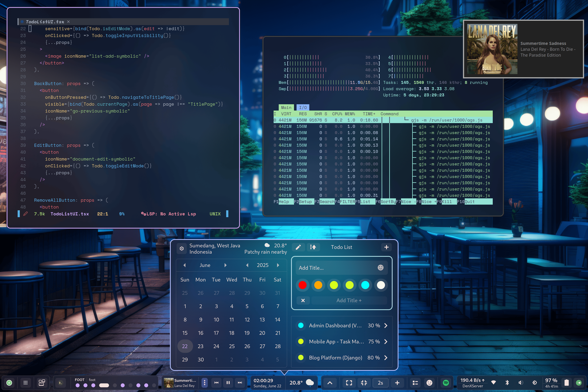Open Spotify from the bar
588x392 pixels.
coord(446,383)
